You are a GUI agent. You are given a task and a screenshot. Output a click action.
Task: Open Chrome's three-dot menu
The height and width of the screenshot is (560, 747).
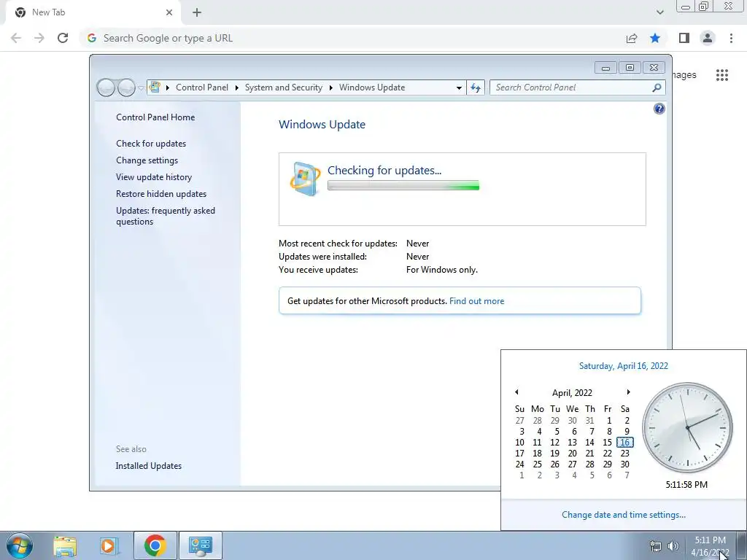click(731, 38)
